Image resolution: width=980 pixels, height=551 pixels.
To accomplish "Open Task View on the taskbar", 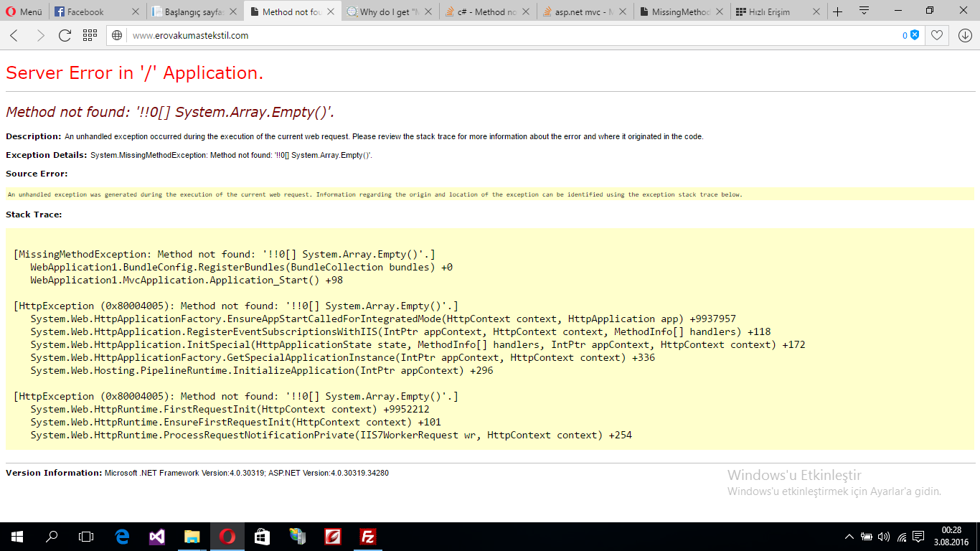I will click(x=86, y=537).
